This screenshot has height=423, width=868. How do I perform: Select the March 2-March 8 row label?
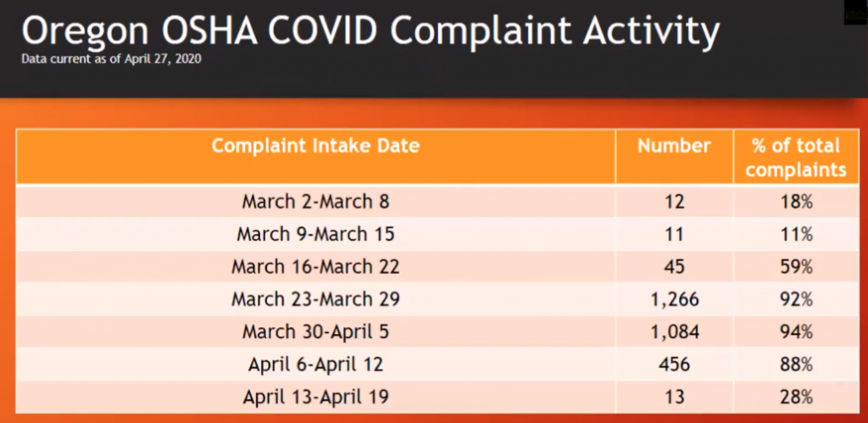pyautogui.click(x=315, y=202)
